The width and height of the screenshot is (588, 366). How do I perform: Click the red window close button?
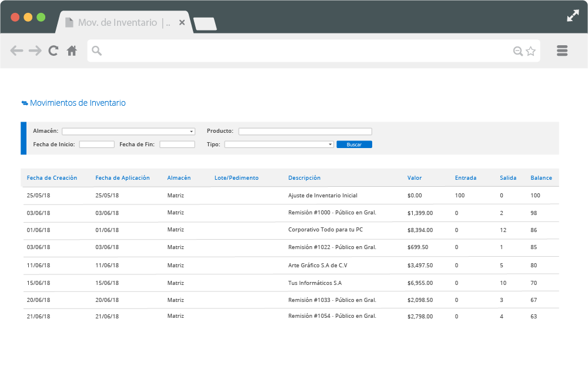click(15, 17)
